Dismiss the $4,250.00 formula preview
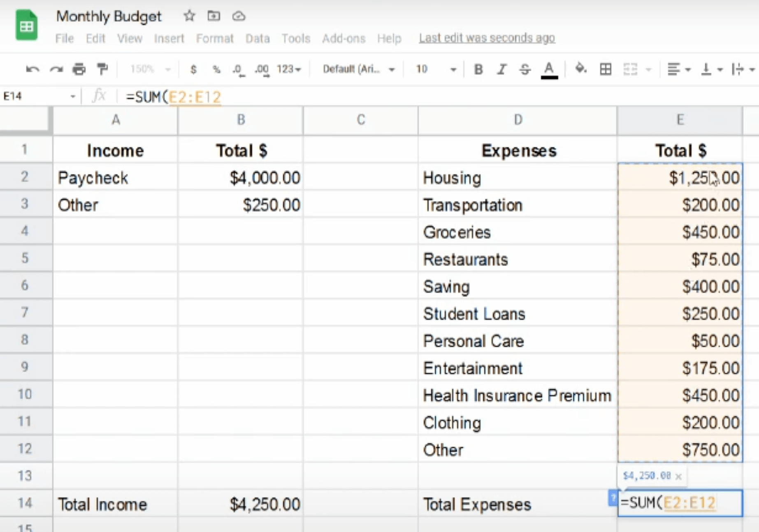The image size is (759, 532). [x=678, y=476]
